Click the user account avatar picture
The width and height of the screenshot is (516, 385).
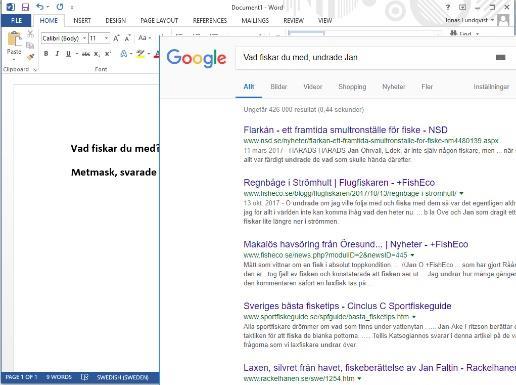[503, 20]
